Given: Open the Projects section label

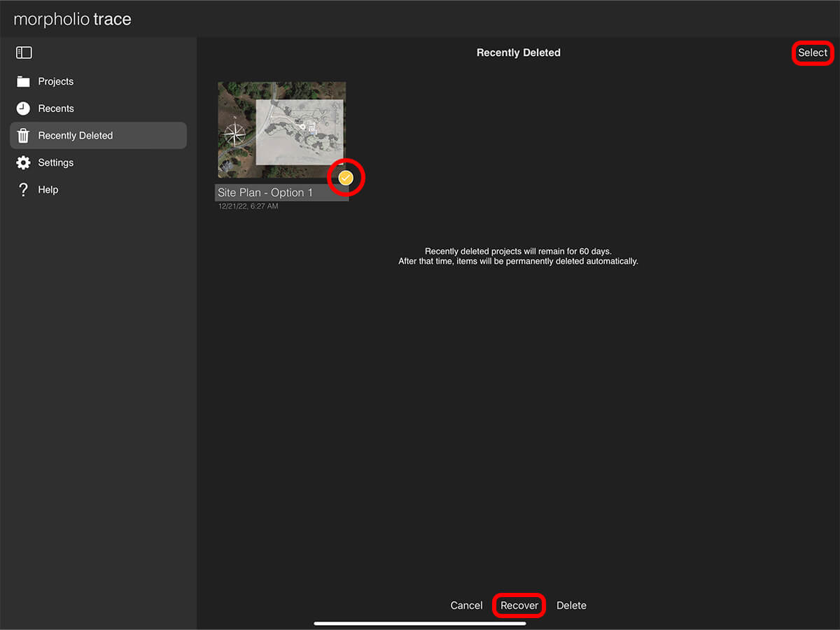Looking at the screenshot, I should coord(56,82).
